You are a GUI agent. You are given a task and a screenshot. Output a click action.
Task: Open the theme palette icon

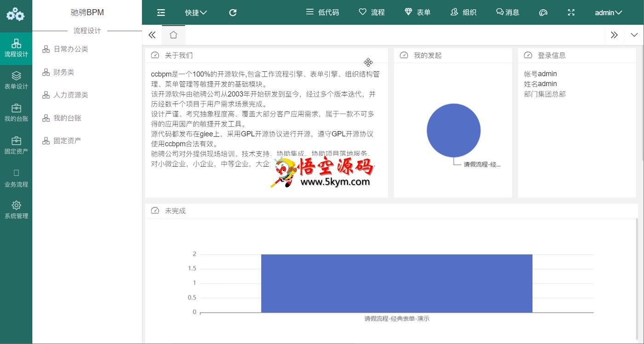[x=543, y=12]
